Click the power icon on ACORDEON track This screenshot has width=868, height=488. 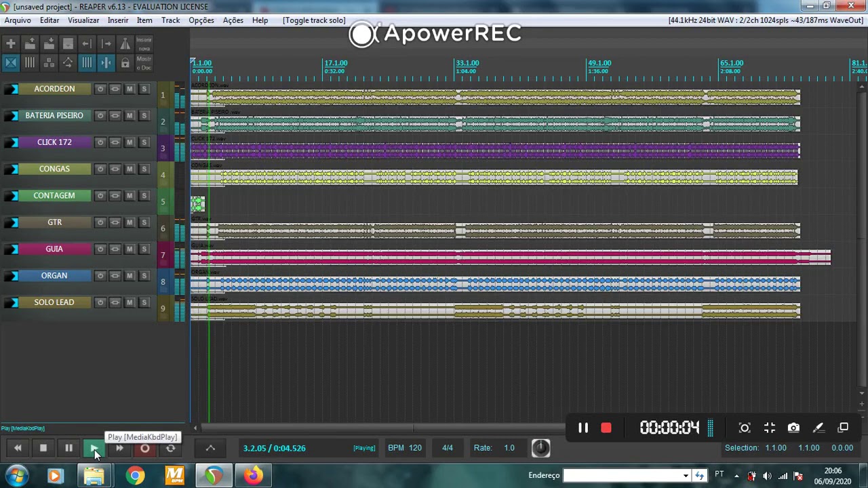(x=100, y=89)
